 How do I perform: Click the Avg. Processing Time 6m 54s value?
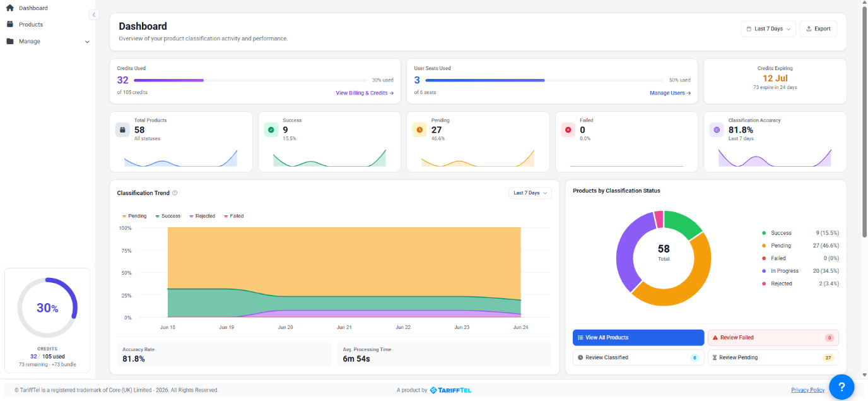(356, 359)
